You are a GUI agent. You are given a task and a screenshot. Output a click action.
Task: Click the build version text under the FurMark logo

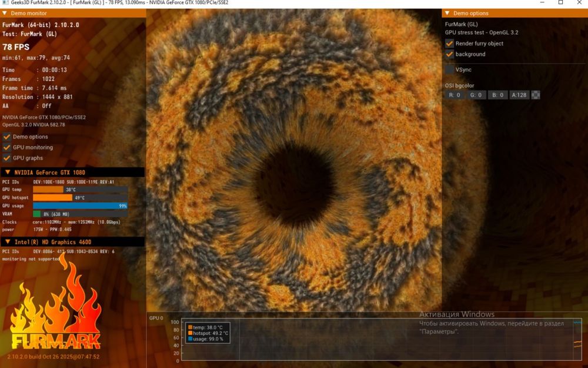click(x=54, y=357)
